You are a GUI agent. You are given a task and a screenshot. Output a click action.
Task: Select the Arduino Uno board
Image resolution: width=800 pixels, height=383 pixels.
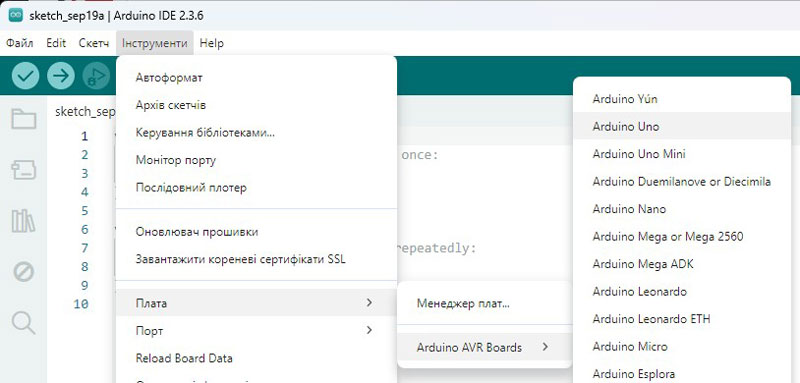682,126
